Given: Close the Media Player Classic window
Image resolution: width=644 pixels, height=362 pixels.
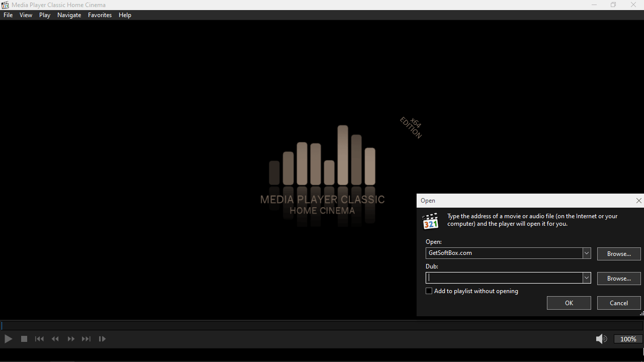Looking at the screenshot, I should click(x=633, y=5).
